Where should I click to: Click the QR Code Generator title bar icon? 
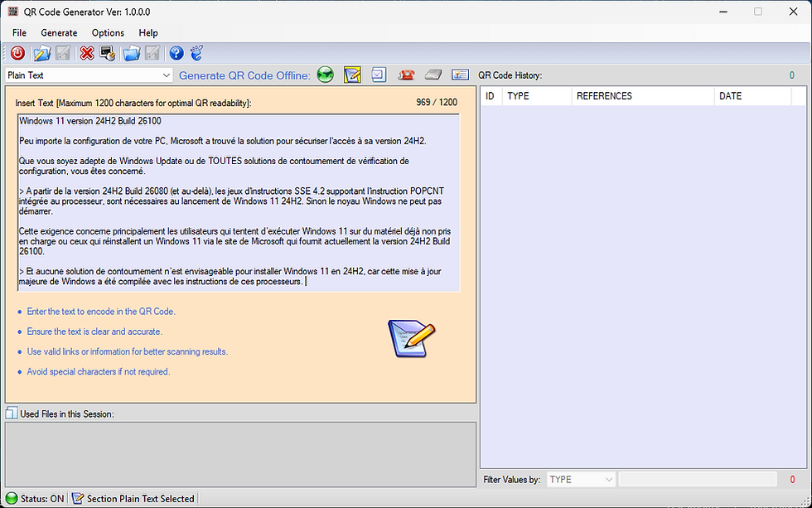(x=13, y=12)
